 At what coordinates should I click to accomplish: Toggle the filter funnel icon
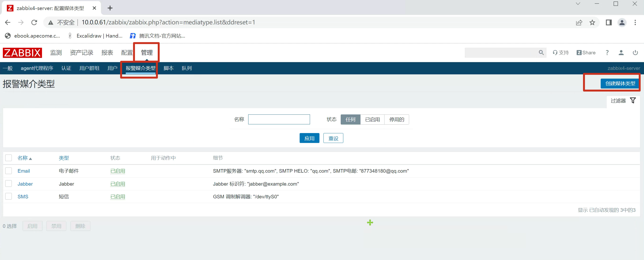point(632,100)
